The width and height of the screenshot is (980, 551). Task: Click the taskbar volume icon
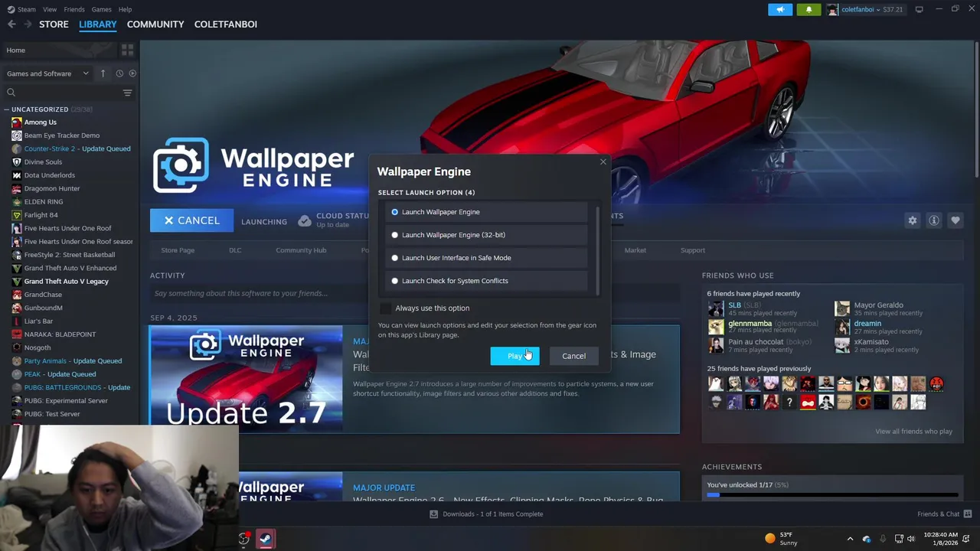click(x=910, y=539)
